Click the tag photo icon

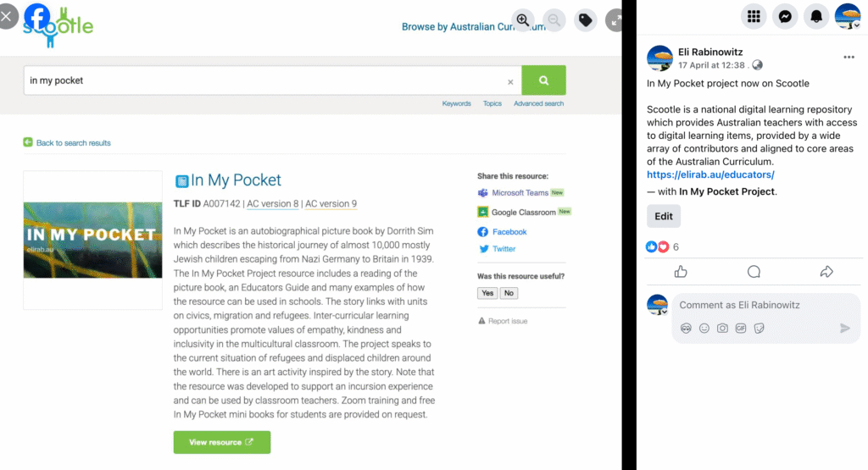585,19
